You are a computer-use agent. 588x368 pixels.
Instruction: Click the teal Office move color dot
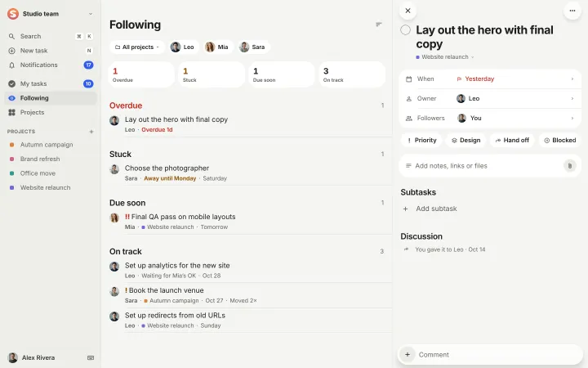tap(11, 173)
